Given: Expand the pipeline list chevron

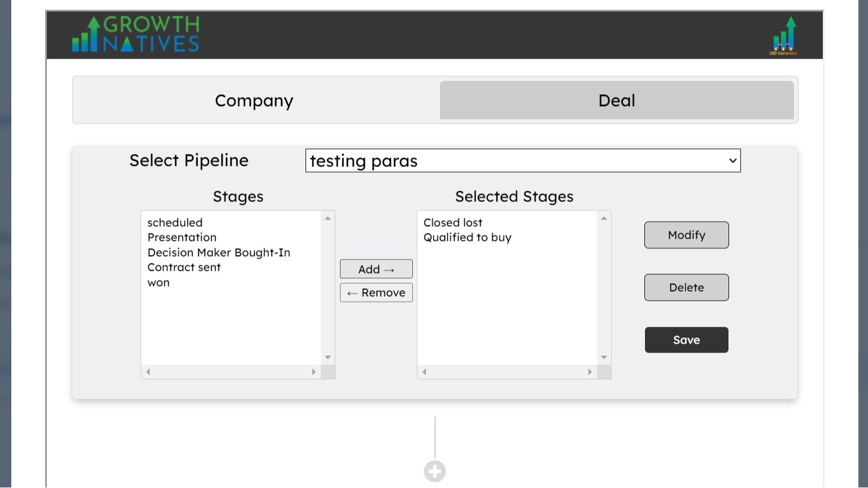Looking at the screenshot, I should 732,161.
